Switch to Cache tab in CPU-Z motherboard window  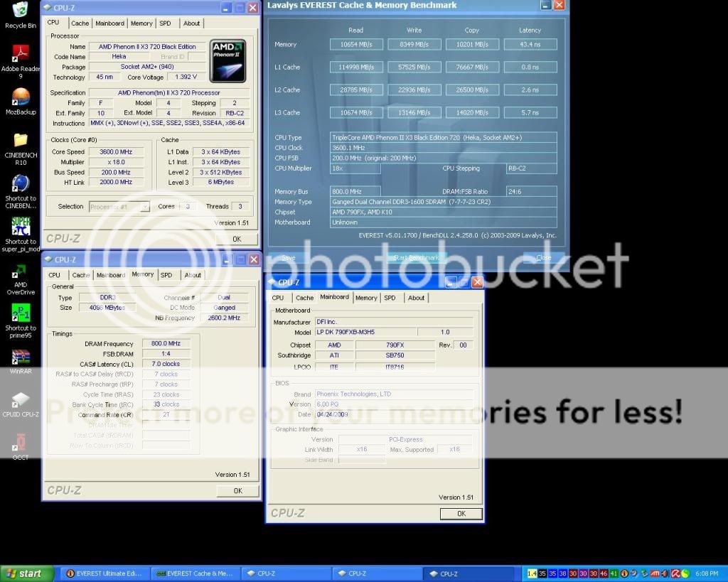click(x=304, y=298)
